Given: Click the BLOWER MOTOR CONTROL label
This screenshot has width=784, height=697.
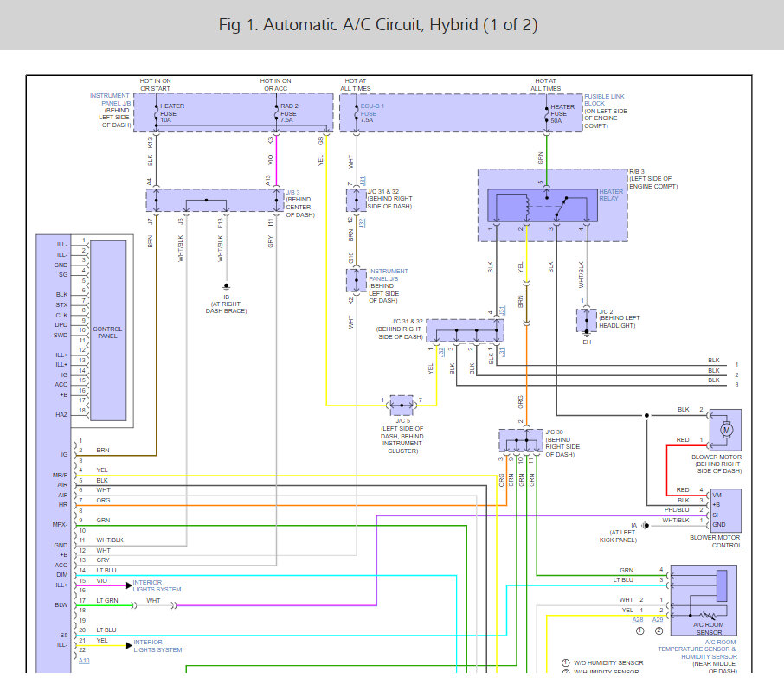Looking at the screenshot, I should pos(716,541).
